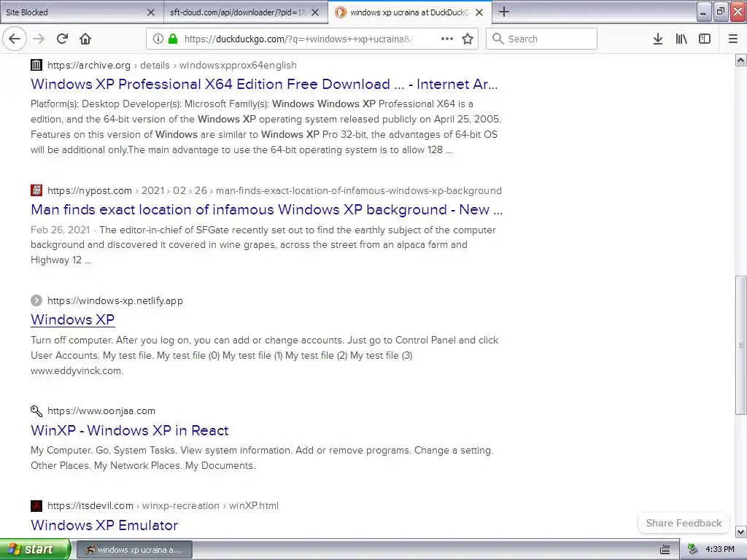This screenshot has width=747, height=560.
Task: Show site information icon in address bar
Action: (158, 39)
